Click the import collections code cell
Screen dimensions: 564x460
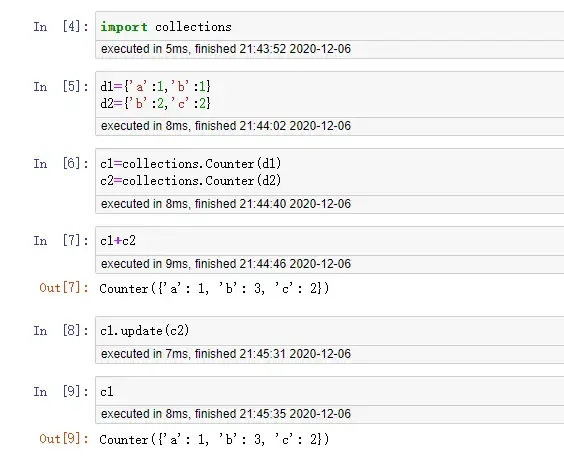329,27
